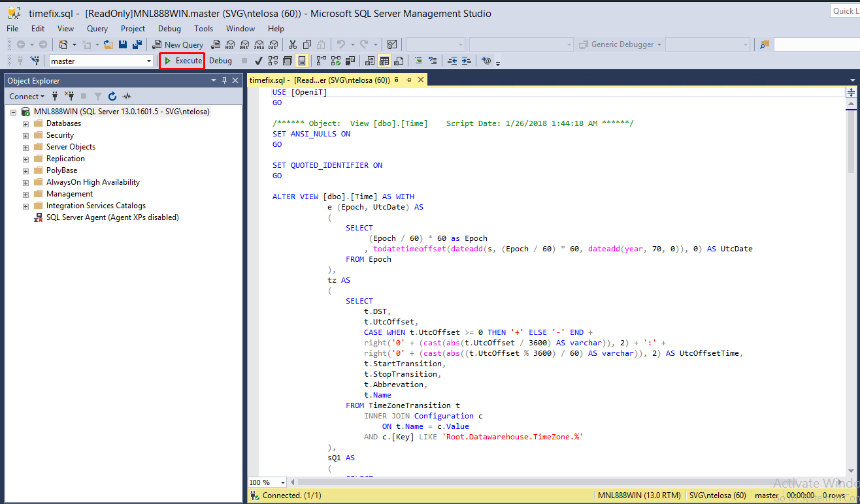Click the Copy icon
The image size is (860, 504).
306,44
